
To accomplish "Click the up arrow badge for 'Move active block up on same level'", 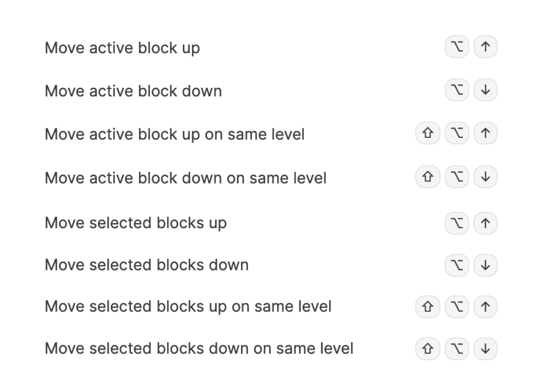I will point(485,133).
